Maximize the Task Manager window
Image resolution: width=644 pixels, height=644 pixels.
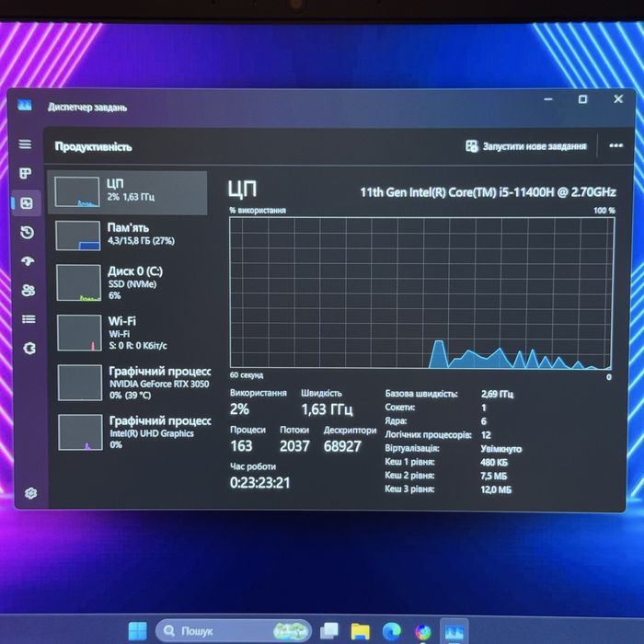tap(582, 99)
